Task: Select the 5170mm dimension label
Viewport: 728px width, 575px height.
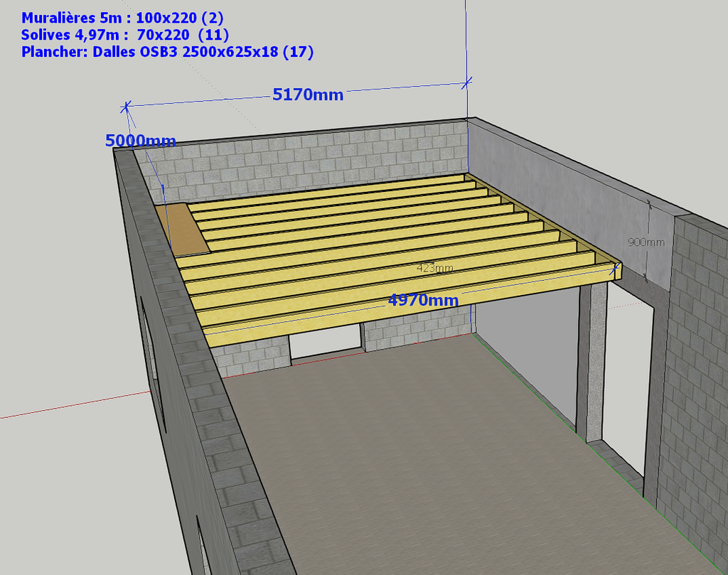Action: 308,95
